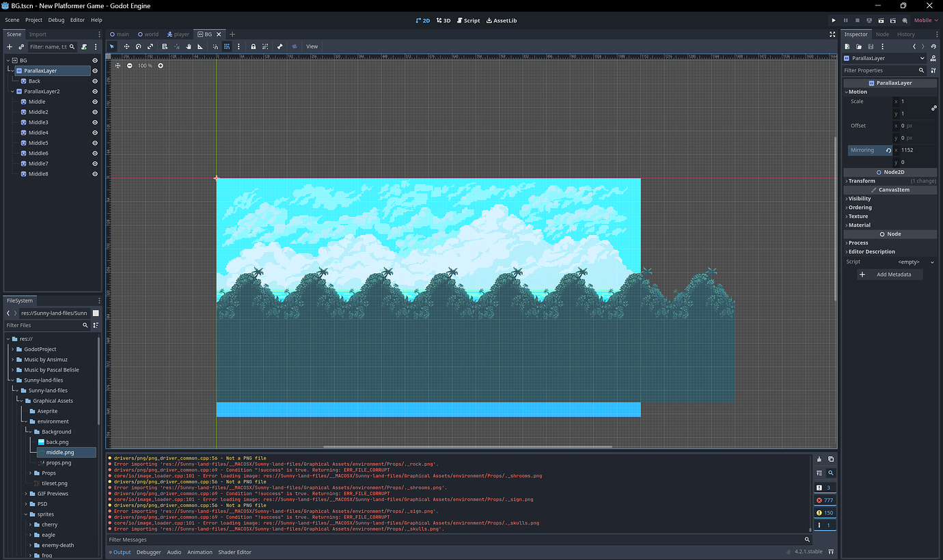Click the 100% zoom percentage control
Image resolution: width=943 pixels, height=560 pixels.
(143, 66)
